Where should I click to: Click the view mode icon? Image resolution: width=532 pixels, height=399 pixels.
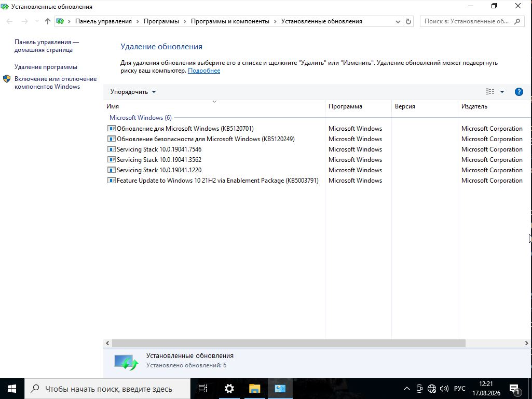(490, 92)
